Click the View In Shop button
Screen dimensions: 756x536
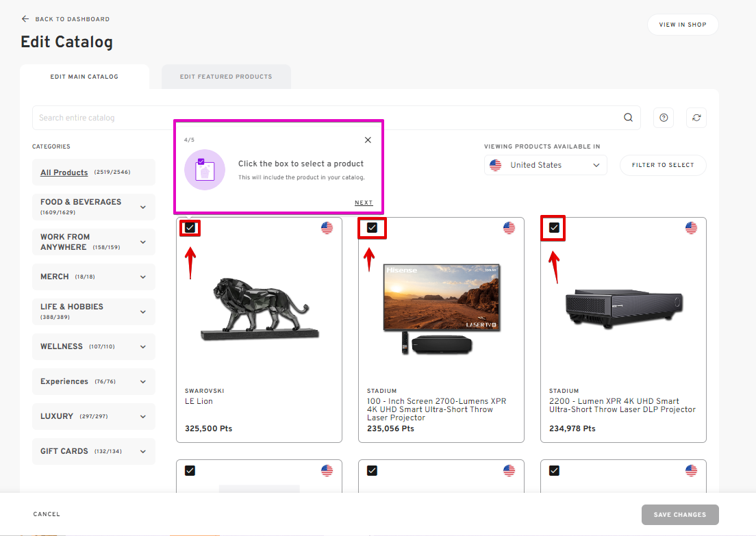(683, 25)
